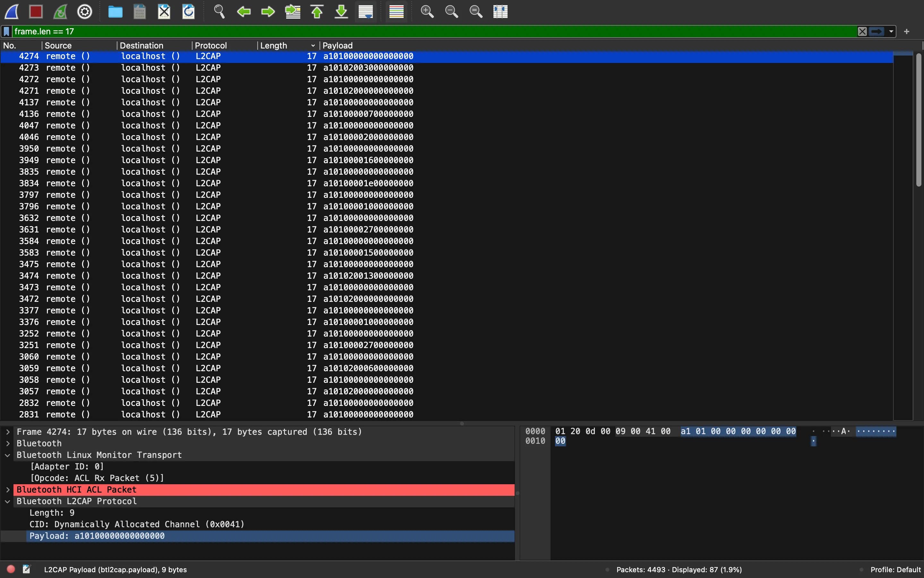
Task: Click hex byte a1 in bytes pane
Action: (x=686, y=431)
